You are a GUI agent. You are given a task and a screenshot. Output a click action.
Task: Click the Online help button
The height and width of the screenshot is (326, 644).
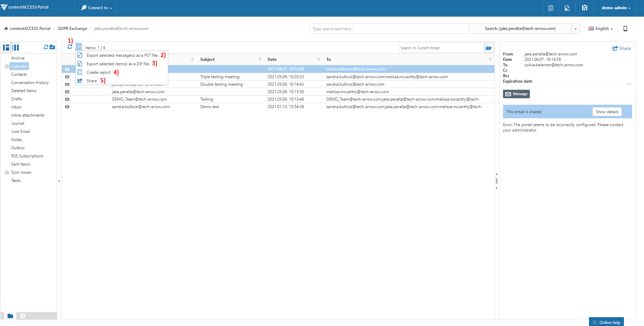[606, 322]
